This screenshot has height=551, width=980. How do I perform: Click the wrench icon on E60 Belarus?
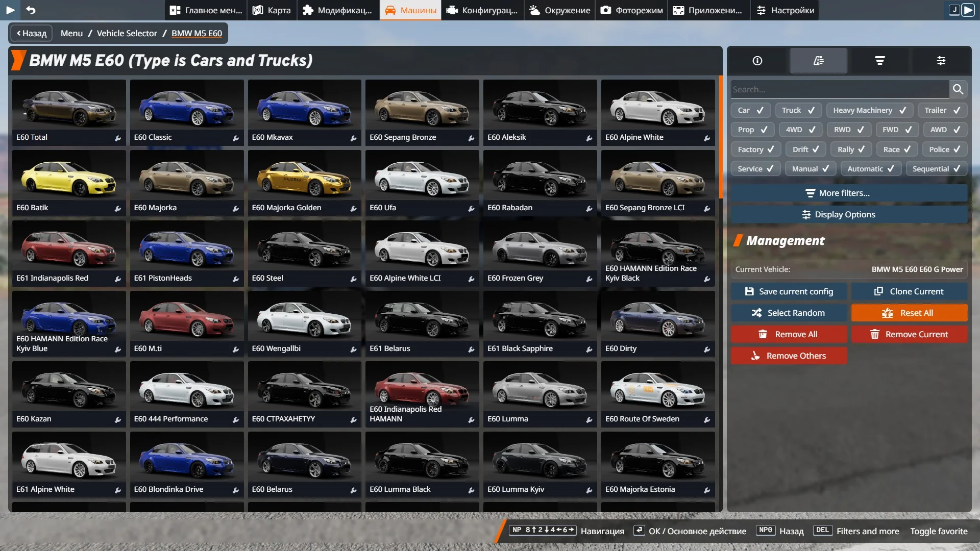point(353,490)
